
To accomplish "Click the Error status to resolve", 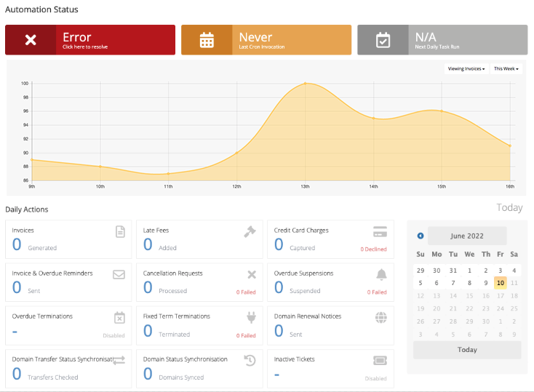I will (90, 40).
